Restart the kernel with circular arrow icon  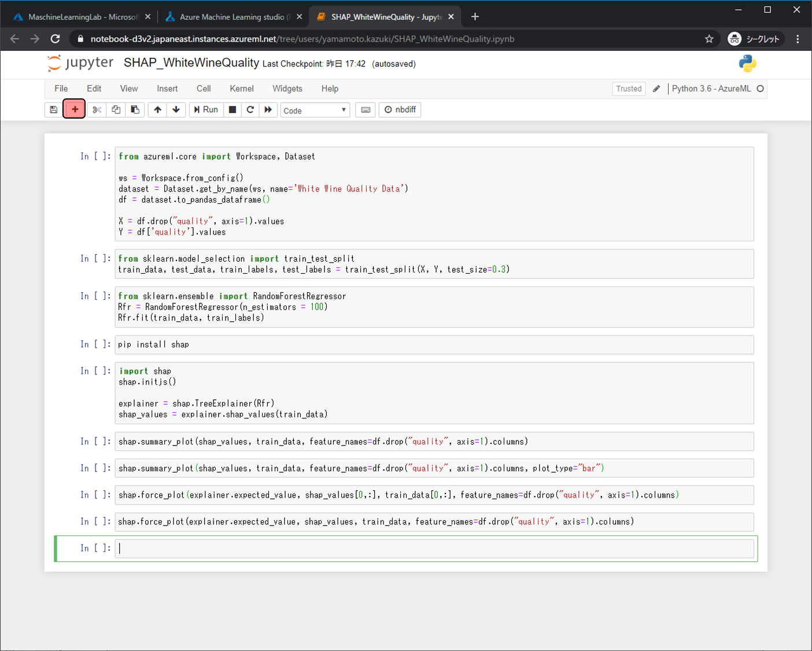coord(250,110)
